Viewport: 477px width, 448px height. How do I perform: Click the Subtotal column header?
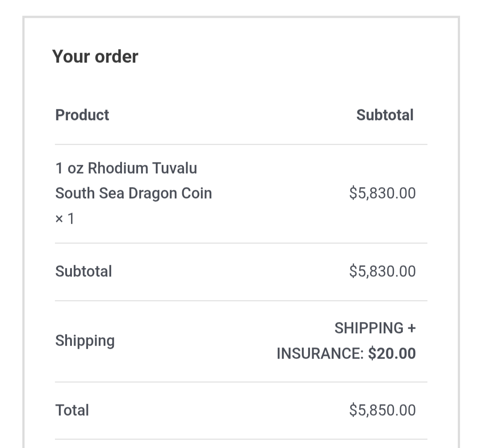point(385,115)
